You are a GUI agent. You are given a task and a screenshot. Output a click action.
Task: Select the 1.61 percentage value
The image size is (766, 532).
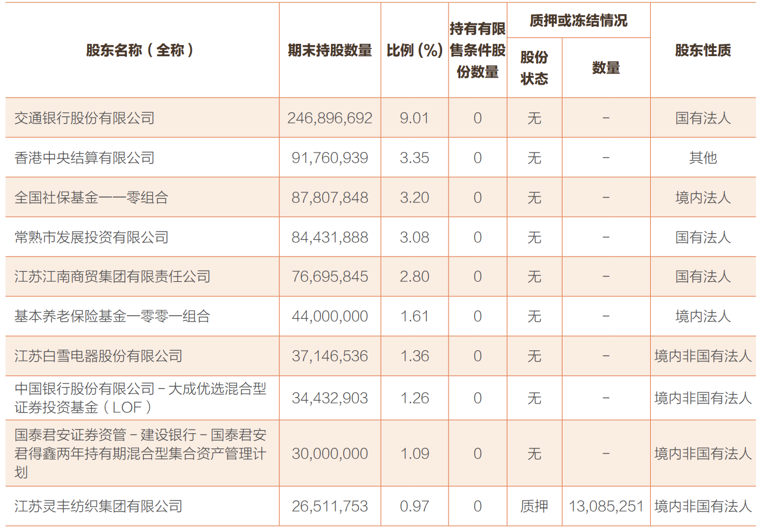(415, 316)
